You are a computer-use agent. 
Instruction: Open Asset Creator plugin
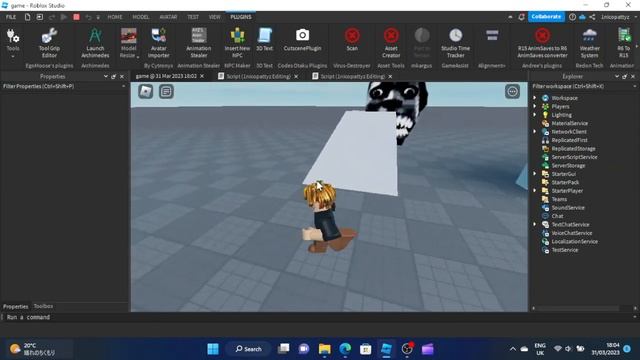pos(391,43)
